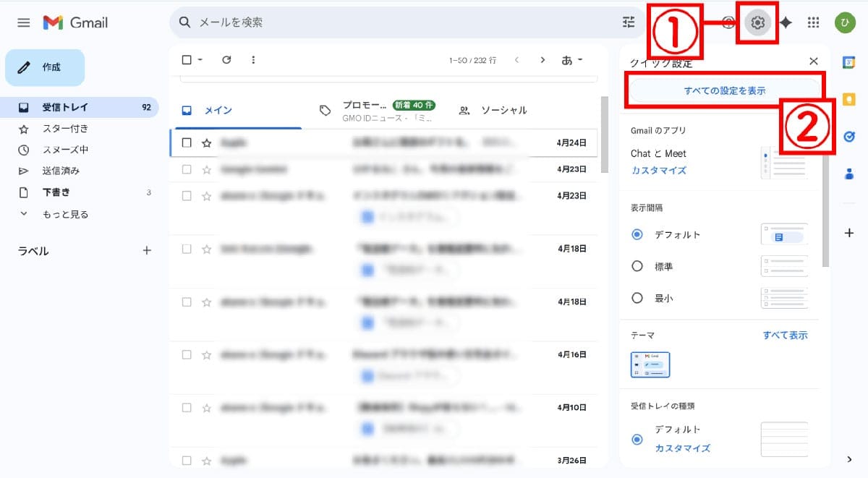Click すべて表示 link next to テーマ
Viewport: 868px width, 478px height.
785,335
